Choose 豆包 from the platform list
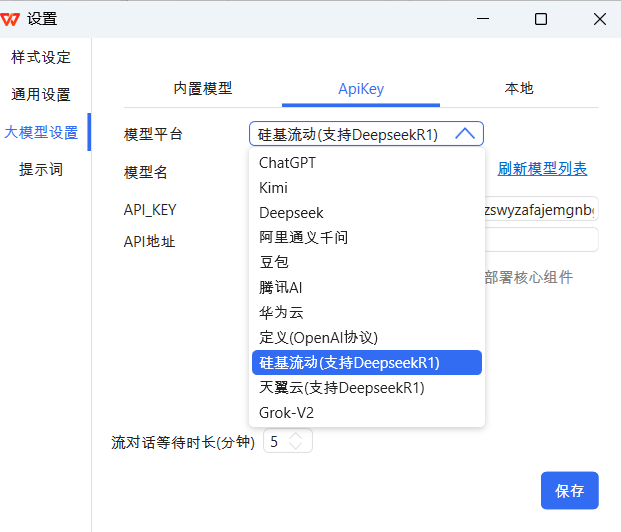The height and width of the screenshot is (532, 621). pos(367,263)
